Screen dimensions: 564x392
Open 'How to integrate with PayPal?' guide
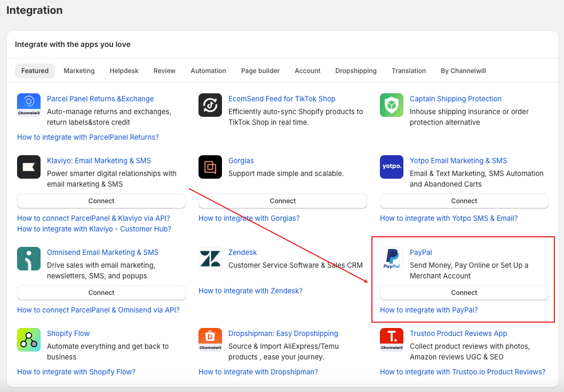(x=429, y=310)
